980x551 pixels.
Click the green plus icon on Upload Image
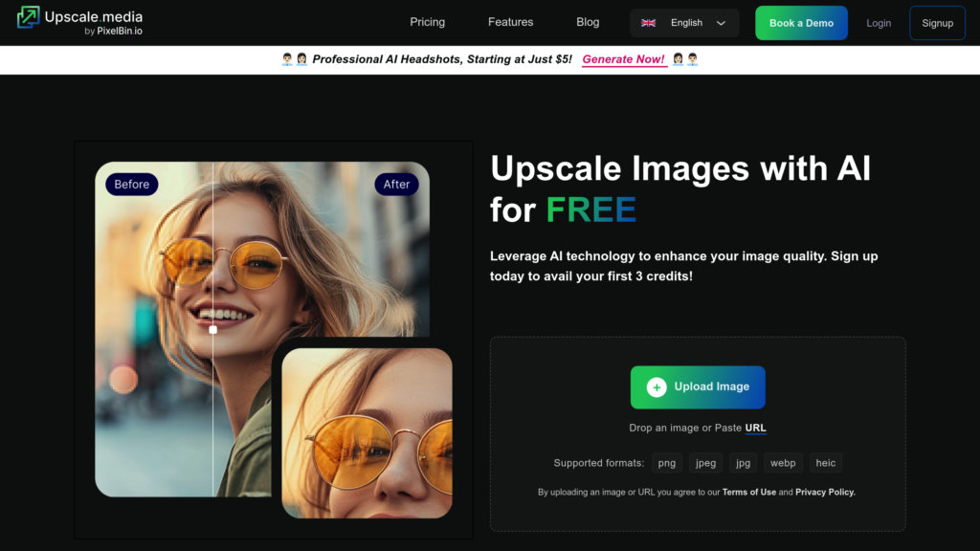(657, 386)
